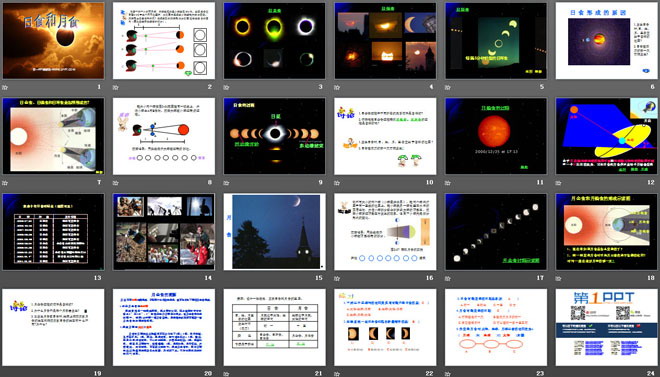
Task: Preview animation via star beneath slide 5
Action: click(448, 88)
